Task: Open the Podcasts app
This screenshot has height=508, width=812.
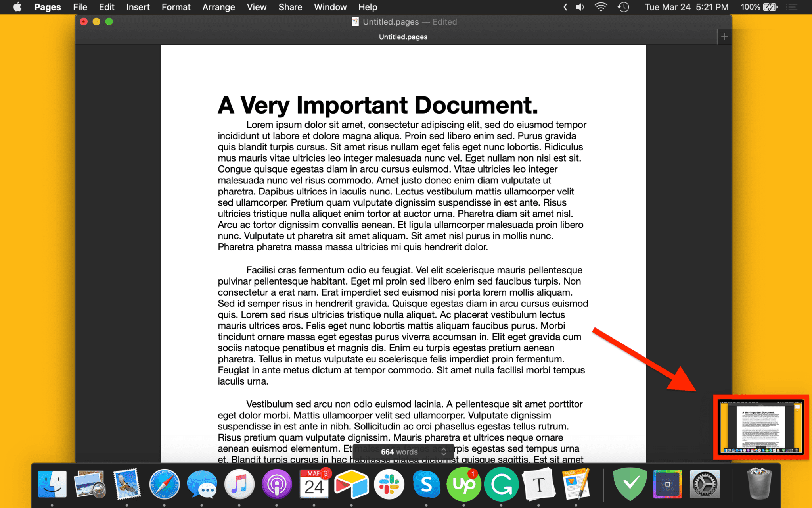Action: tap(276, 484)
